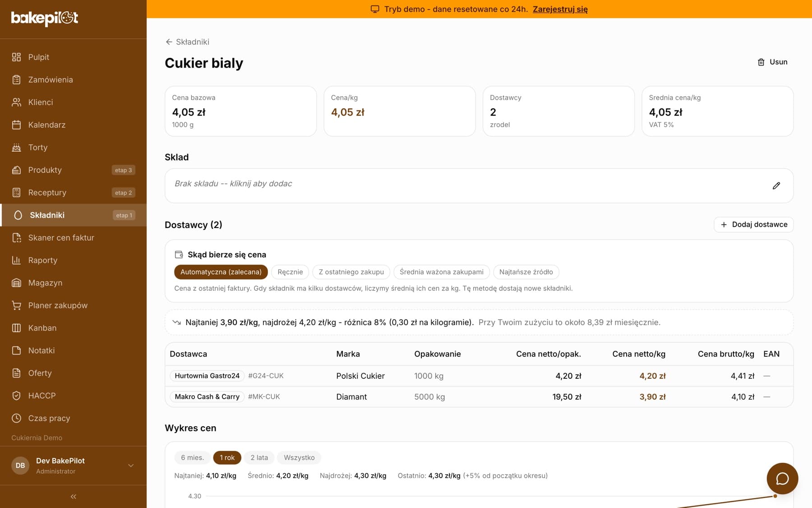Viewport: 812px width, 508px height.
Task: Click the Makro Cash & Carry supplier tag
Action: (x=207, y=396)
